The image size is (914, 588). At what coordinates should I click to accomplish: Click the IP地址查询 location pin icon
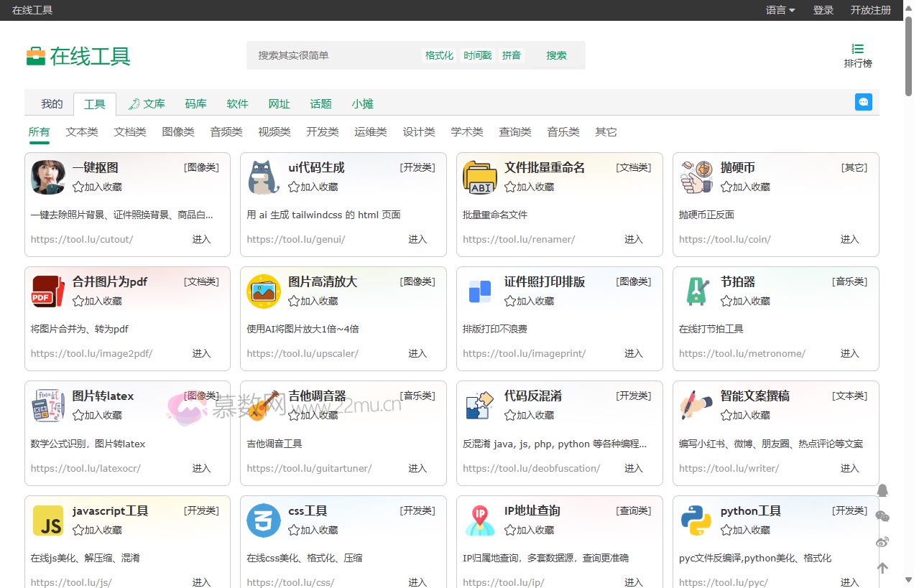coord(479,521)
